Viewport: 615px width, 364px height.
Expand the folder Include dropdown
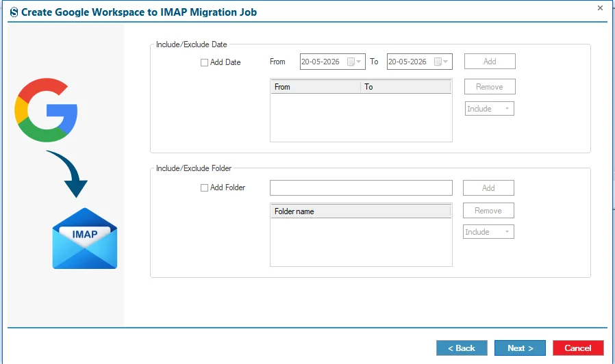click(488, 231)
